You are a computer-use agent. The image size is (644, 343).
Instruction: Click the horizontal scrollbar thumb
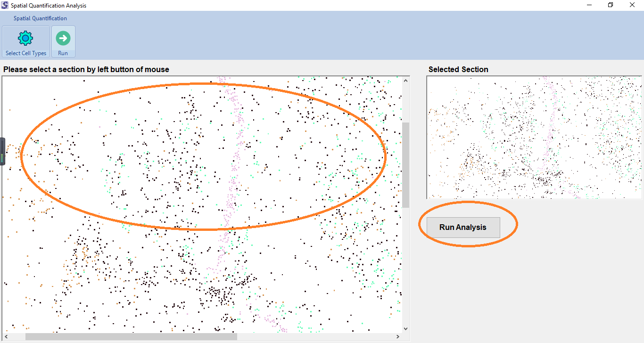point(131,336)
